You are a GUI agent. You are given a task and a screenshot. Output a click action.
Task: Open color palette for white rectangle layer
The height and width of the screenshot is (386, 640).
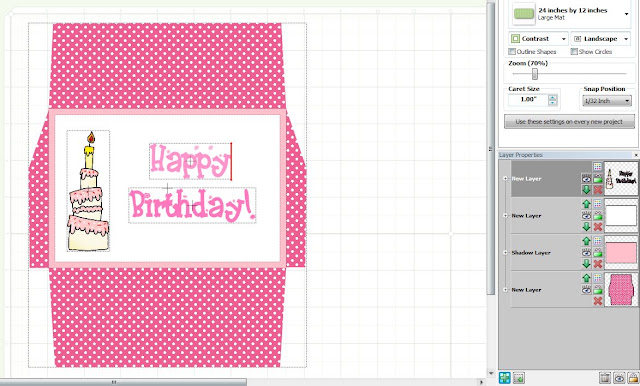[x=598, y=204]
